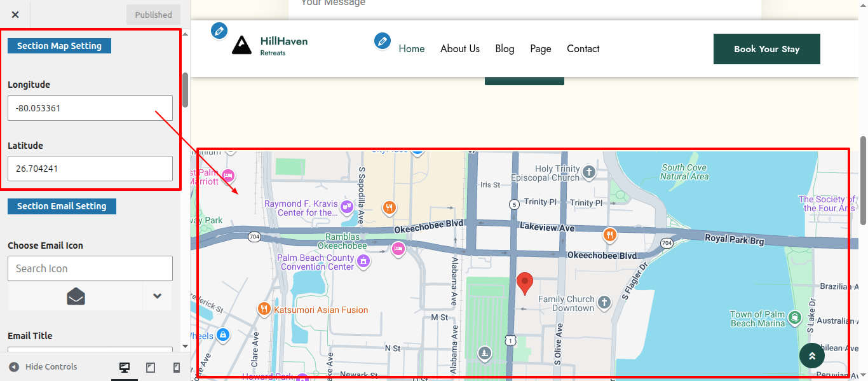Viewport: 868px width, 381px height.
Task: Collapse the sidebar with Hide Controls
Action: (43, 367)
